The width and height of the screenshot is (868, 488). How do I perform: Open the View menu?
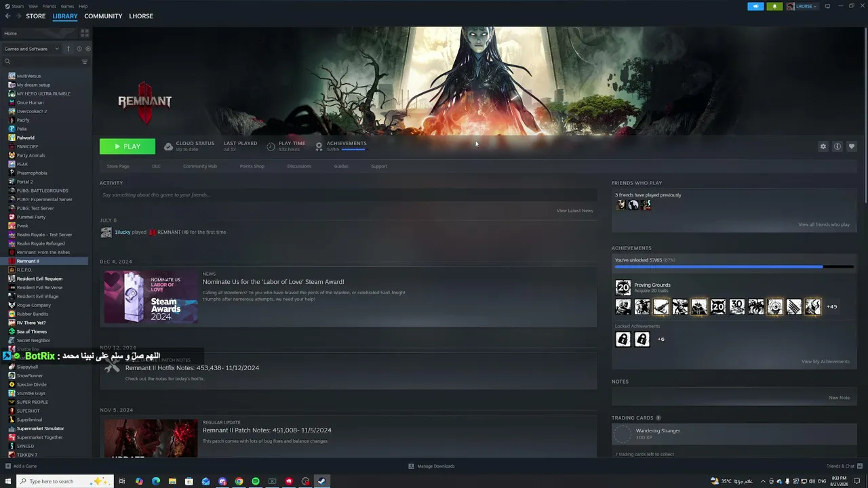(33, 6)
